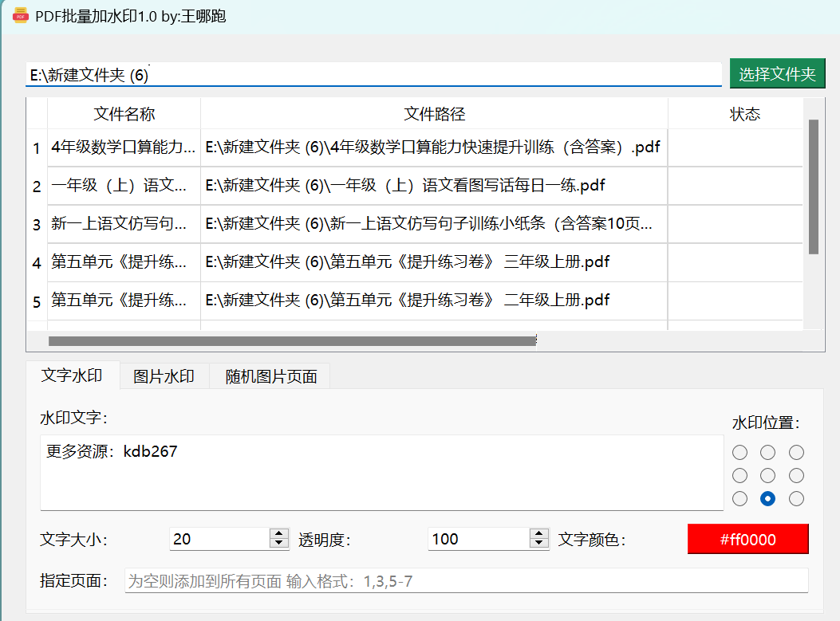The height and width of the screenshot is (621, 840).
Task: Click the file list vertical scrollbar
Action: point(814,187)
